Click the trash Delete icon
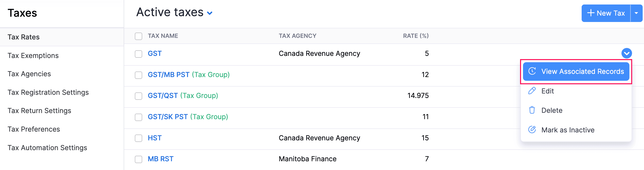This screenshot has height=170, width=644. click(x=532, y=110)
